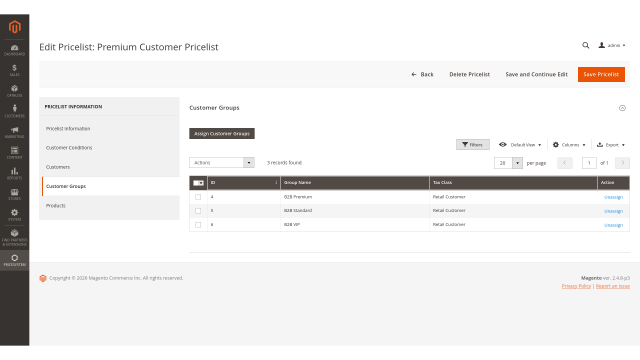Click the Save Pricelist button
640x360 pixels.
601,74
